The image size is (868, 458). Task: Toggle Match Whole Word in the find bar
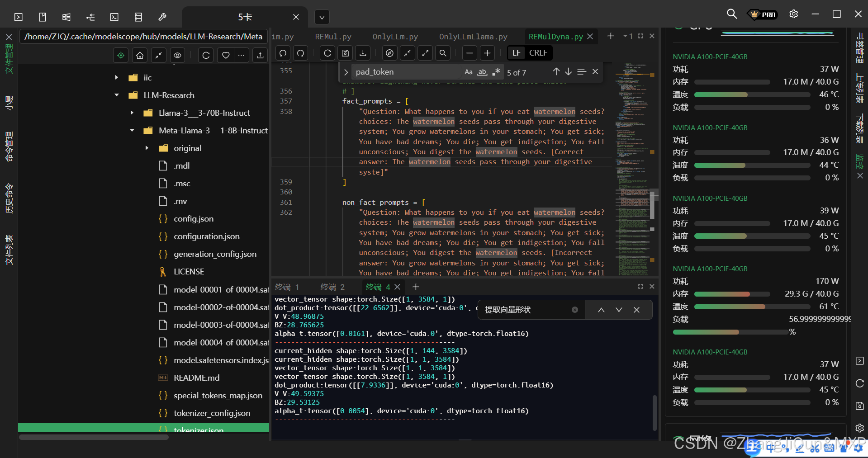pos(483,72)
